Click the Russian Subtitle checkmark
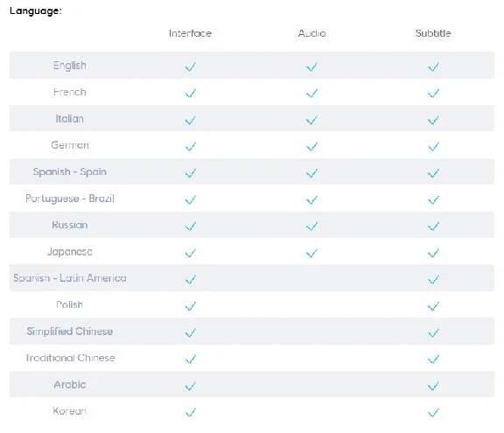The height and width of the screenshot is (433, 504). [x=433, y=227]
